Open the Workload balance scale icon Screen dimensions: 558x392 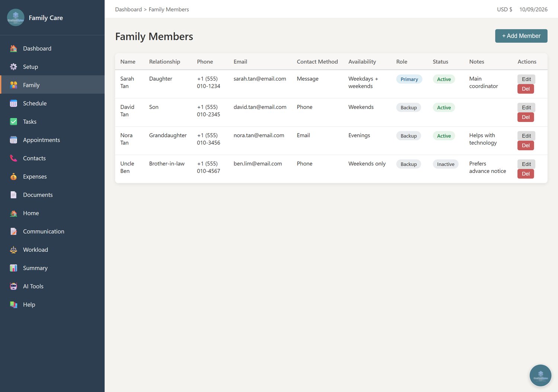[x=13, y=250]
